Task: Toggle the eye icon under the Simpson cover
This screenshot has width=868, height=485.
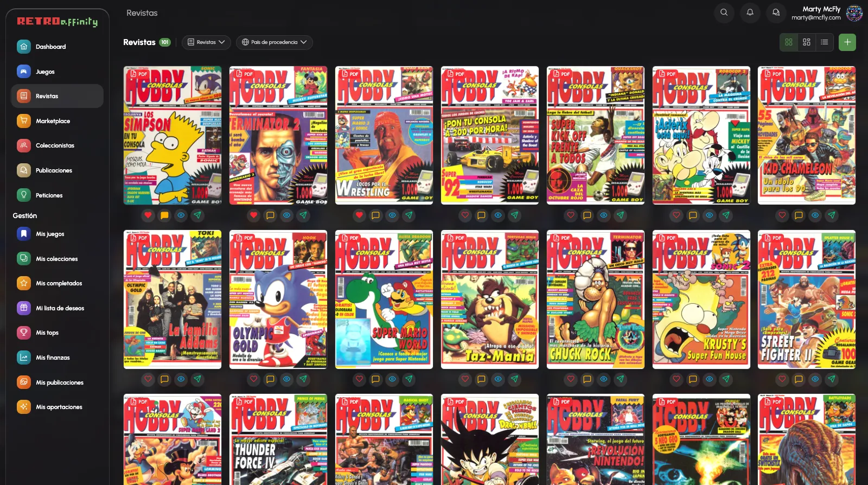Action: click(x=181, y=215)
